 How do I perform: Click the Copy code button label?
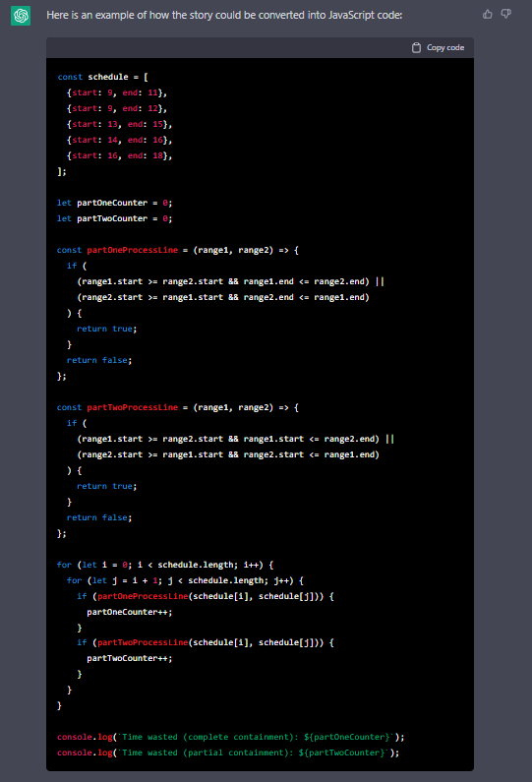[x=445, y=47]
